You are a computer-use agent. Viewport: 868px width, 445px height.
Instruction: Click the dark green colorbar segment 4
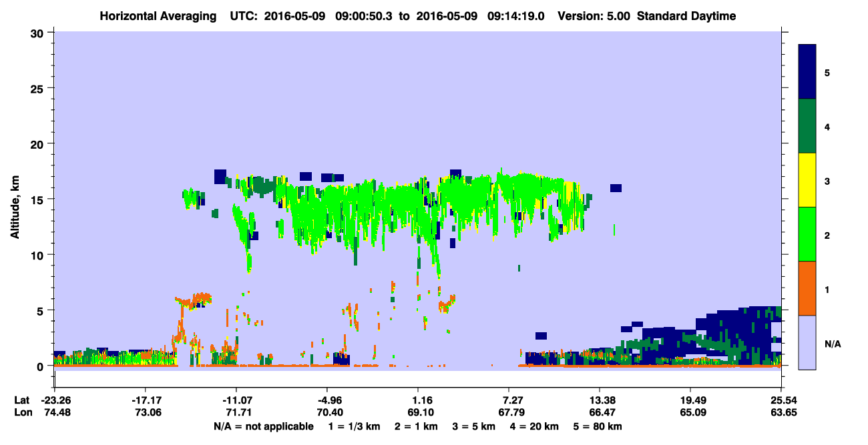(x=808, y=126)
